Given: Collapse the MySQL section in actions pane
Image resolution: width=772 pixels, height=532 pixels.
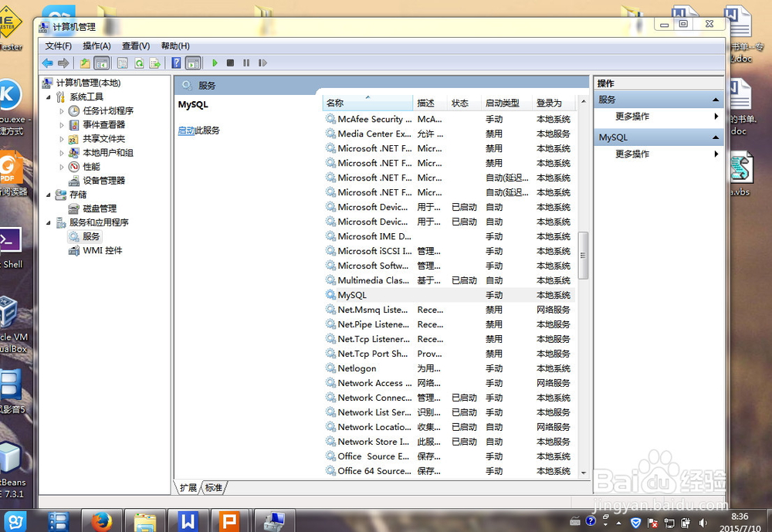Looking at the screenshot, I should click(716, 137).
